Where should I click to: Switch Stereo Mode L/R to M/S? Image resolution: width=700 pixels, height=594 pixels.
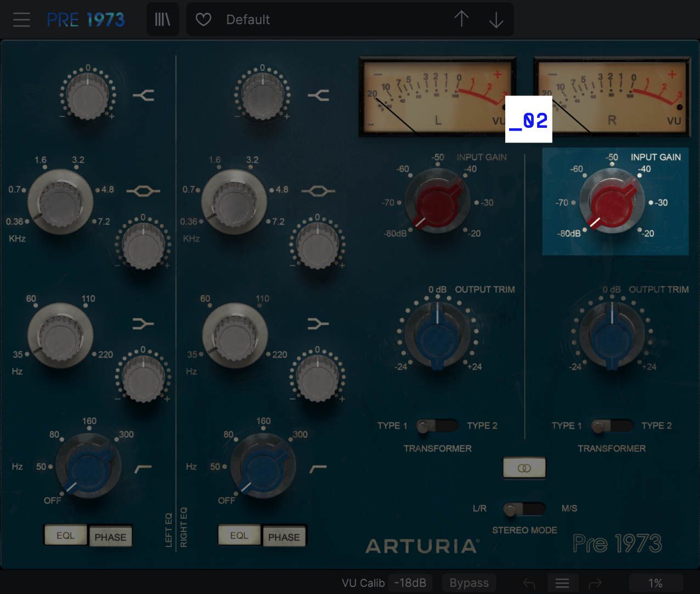click(524, 510)
